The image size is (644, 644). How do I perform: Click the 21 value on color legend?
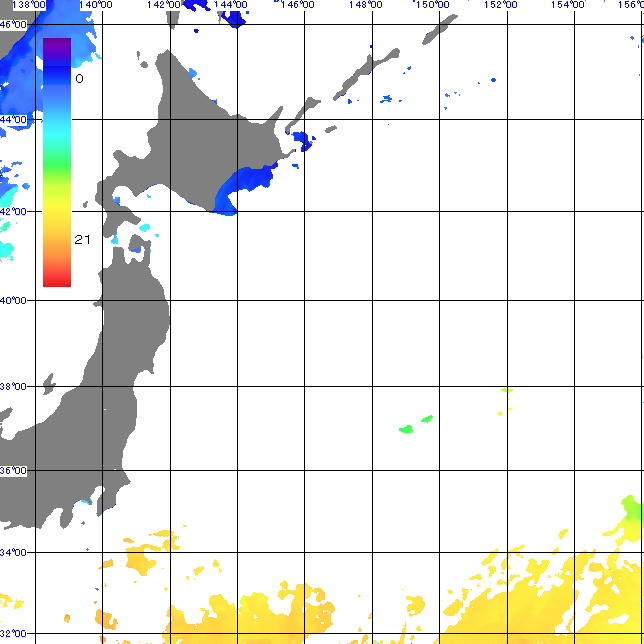(x=82, y=239)
